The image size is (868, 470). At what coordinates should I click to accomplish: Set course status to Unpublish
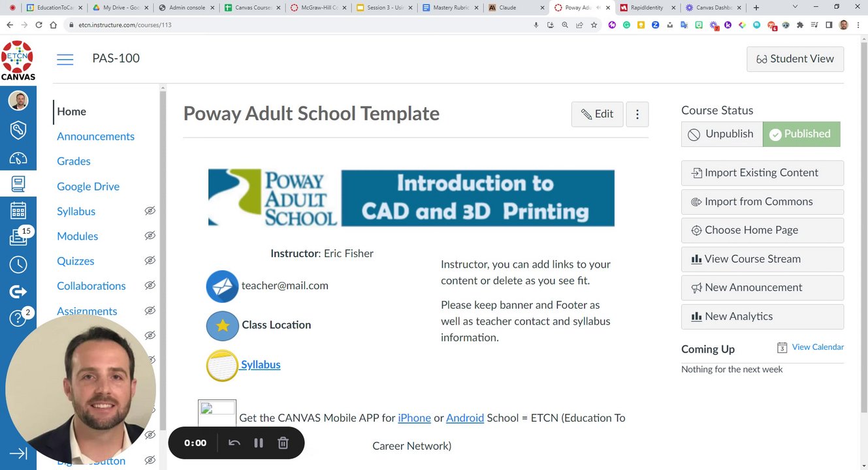click(722, 134)
